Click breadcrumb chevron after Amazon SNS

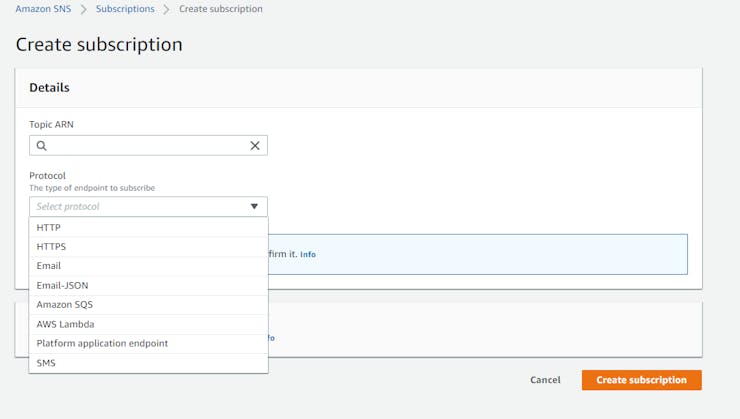pyautogui.click(x=83, y=9)
